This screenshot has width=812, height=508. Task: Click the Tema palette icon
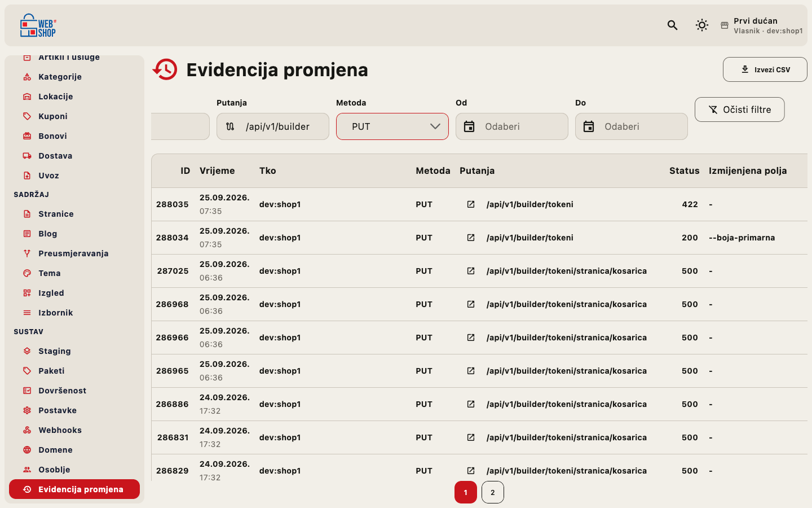[x=27, y=273]
